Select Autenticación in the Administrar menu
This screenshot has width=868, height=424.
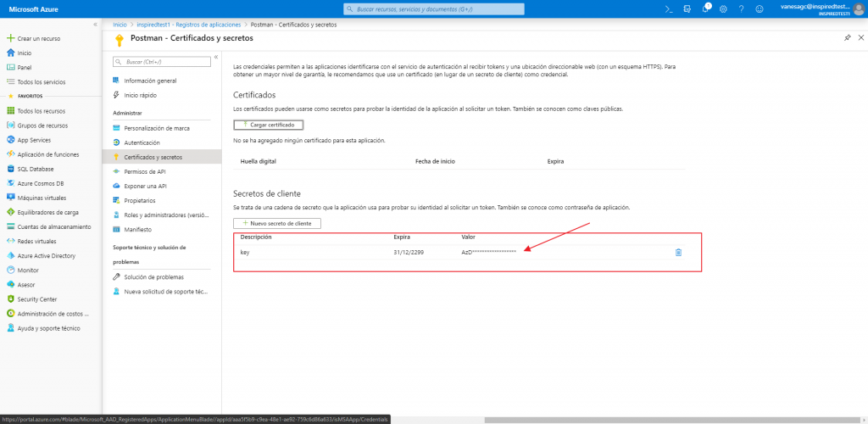142,142
